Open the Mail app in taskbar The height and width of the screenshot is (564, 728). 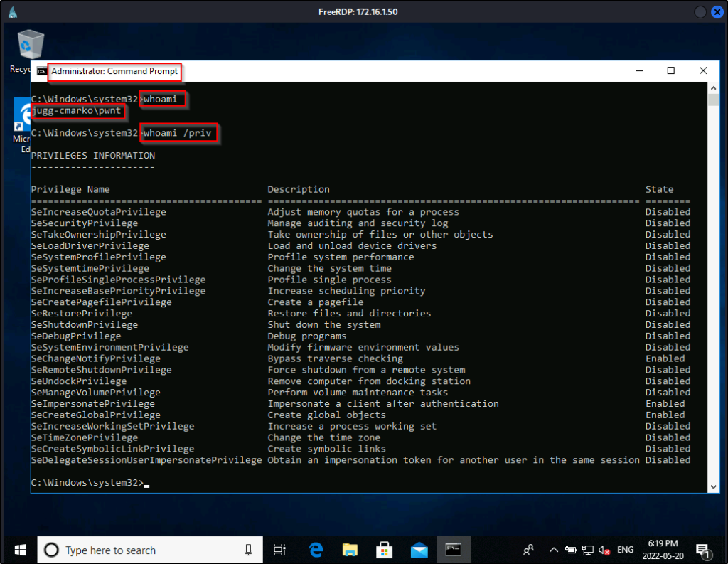419,549
